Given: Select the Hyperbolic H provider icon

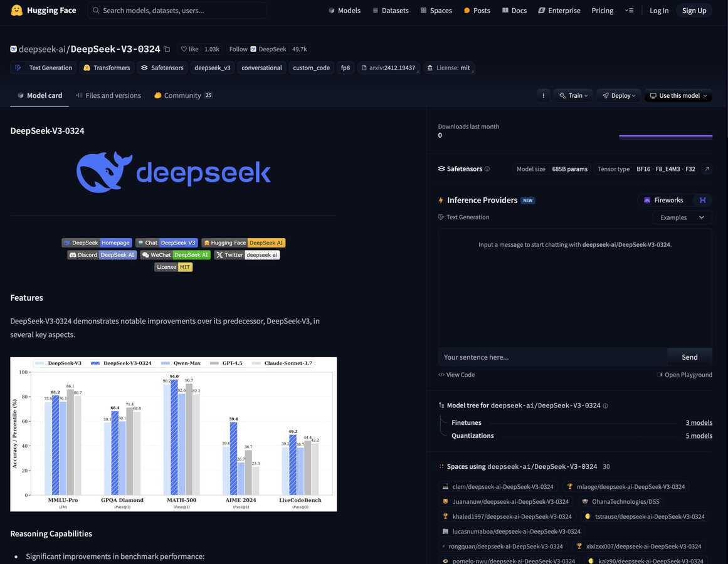Looking at the screenshot, I should 702,200.
